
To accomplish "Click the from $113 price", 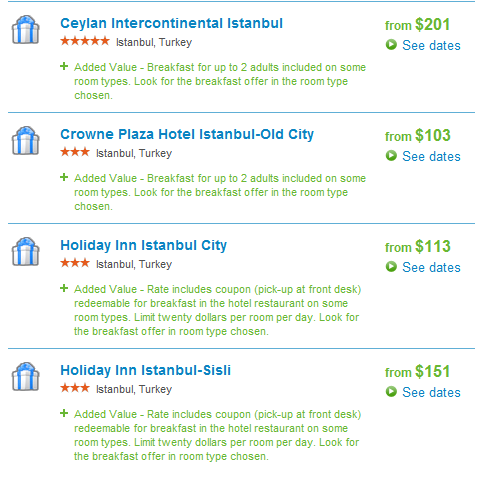I will [x=418, y=247].
